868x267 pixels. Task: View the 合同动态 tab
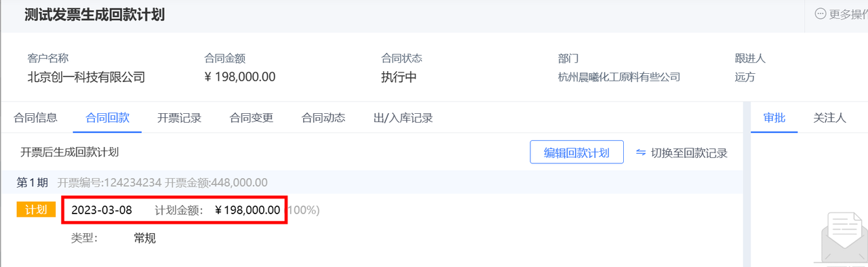(323, 117)
